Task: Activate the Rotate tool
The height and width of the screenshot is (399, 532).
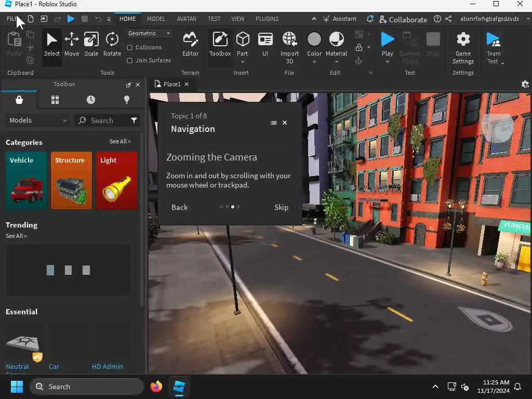Action: 112,45
